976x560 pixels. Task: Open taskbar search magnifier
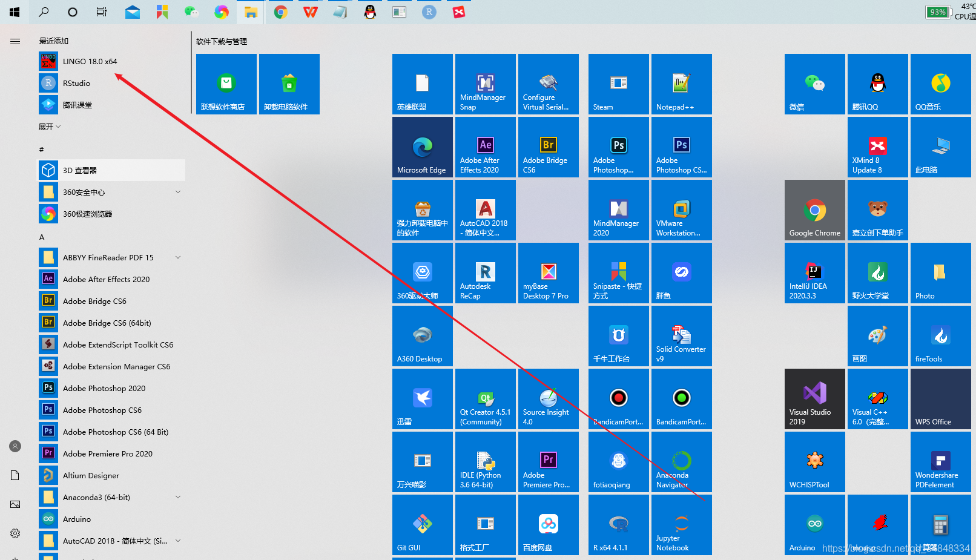click(44, 12)
